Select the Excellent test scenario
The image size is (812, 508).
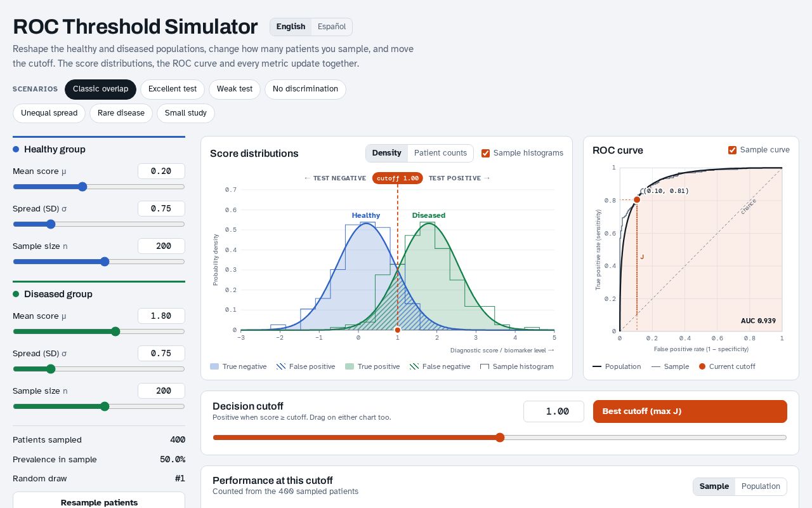tap(173, 89)
